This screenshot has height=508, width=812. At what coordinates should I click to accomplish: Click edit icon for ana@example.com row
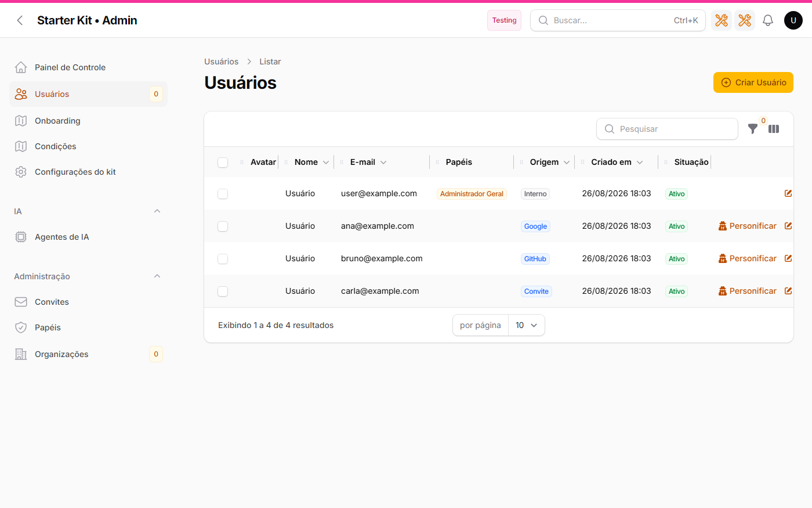pyautogui.click(x=788, y=226)
